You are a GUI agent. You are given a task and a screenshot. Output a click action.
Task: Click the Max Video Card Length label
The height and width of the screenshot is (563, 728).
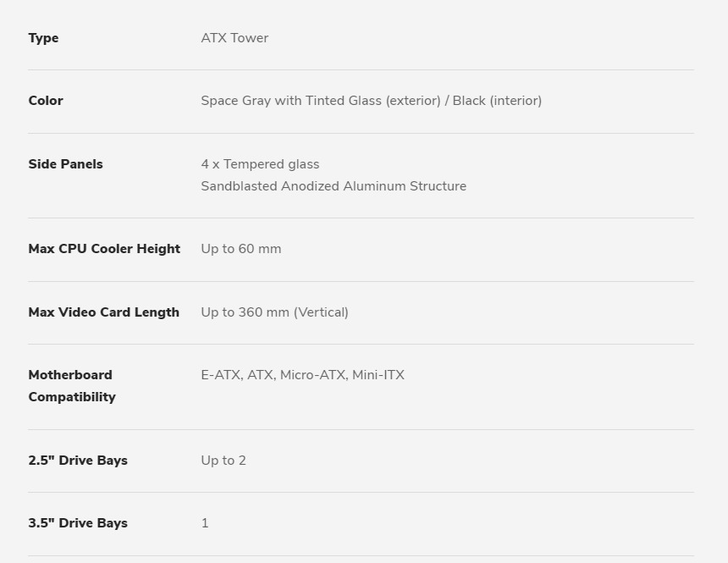click(x=103, y=312)
